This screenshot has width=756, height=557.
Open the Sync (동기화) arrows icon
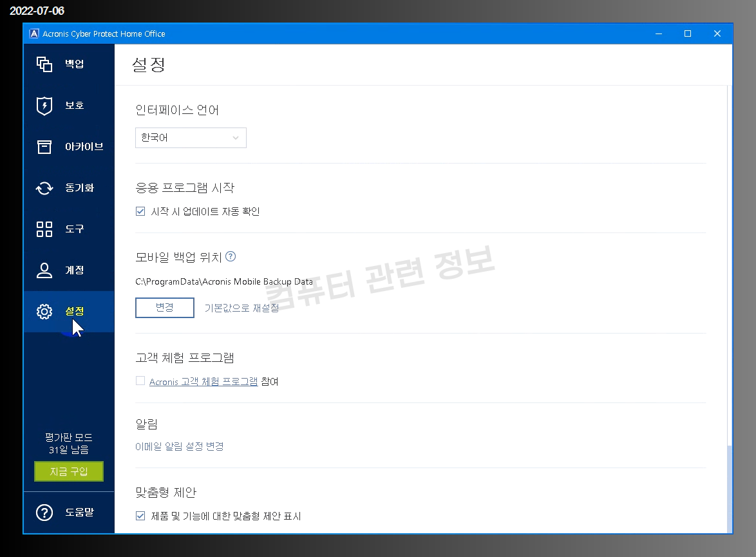tap(44, 188)
